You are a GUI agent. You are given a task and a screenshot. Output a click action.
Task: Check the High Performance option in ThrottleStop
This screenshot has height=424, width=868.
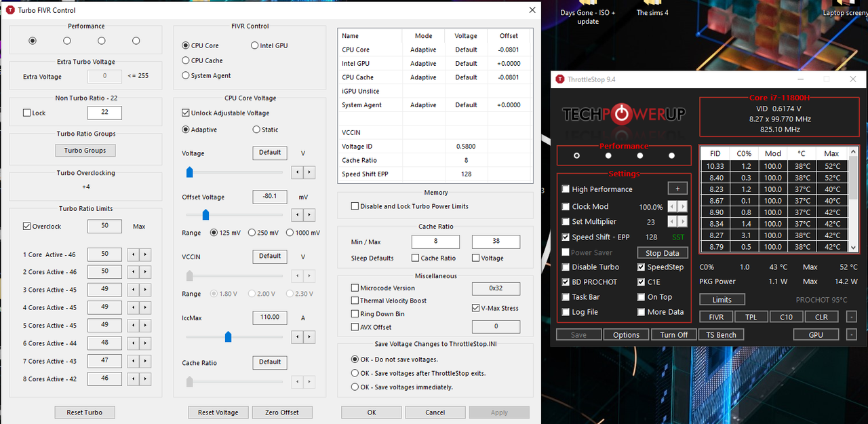coord(566,189)
